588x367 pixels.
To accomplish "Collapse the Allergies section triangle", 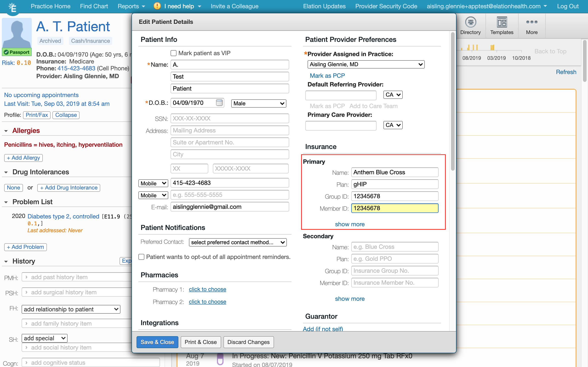I will [x=6, y=131].
